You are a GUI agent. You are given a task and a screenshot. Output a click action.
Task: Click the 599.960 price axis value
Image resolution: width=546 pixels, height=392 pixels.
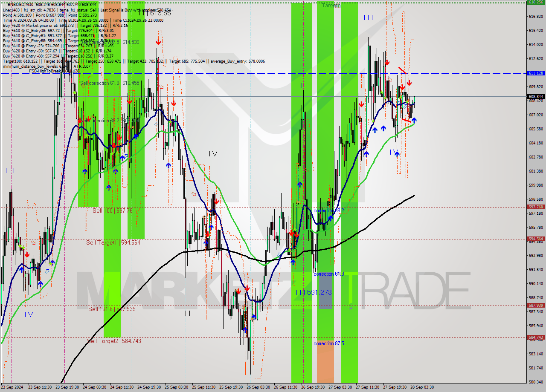(x=536, y=185)
